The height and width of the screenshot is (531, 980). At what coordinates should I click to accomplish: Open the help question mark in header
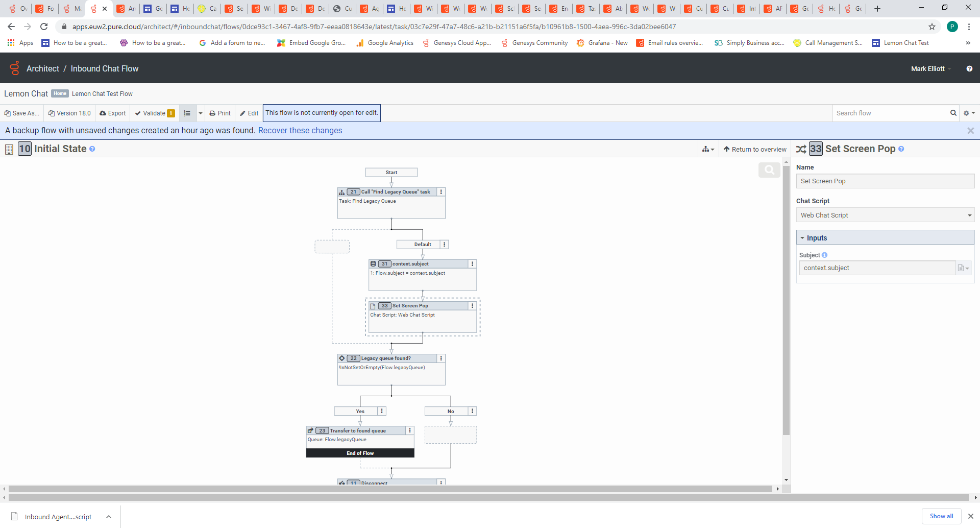[x=969, y=68]
